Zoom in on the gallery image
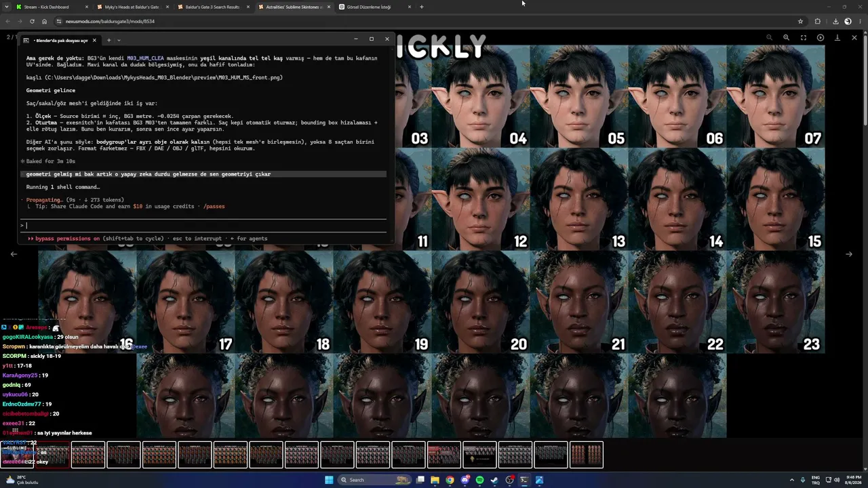The width and height of the screenshot is (868, 488). (x=786, y=38)
